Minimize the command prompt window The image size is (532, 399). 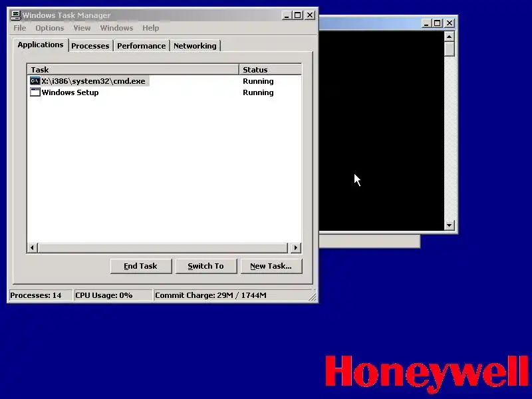[x=426, y=23]
